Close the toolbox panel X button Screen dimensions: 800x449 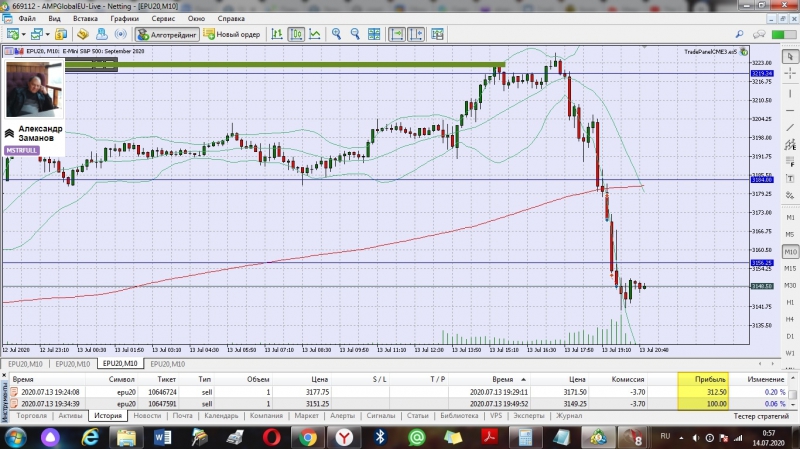click(4, 376)
